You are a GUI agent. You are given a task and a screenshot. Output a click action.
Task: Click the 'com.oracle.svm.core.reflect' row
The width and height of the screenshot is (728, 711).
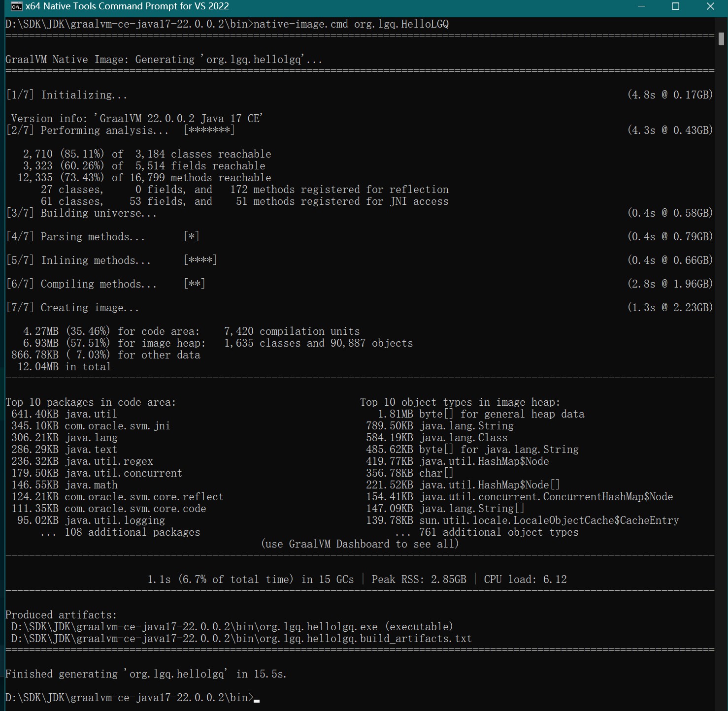[117, 497]
